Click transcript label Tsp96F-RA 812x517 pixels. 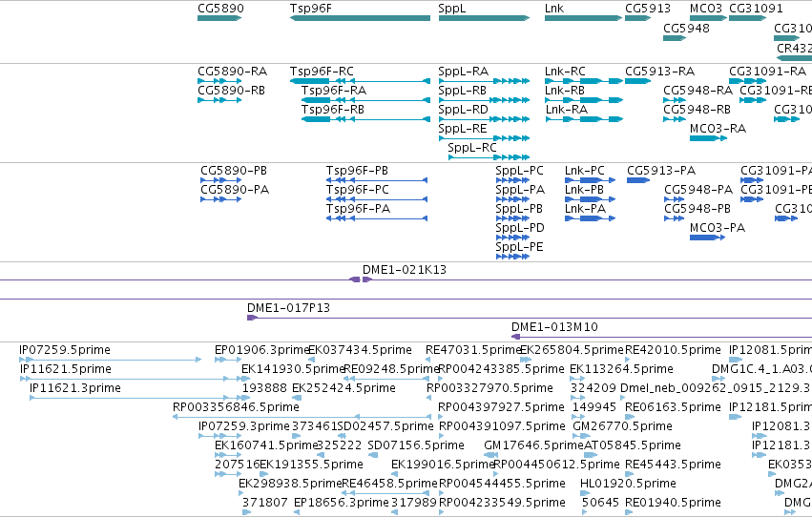coord(334,90)
